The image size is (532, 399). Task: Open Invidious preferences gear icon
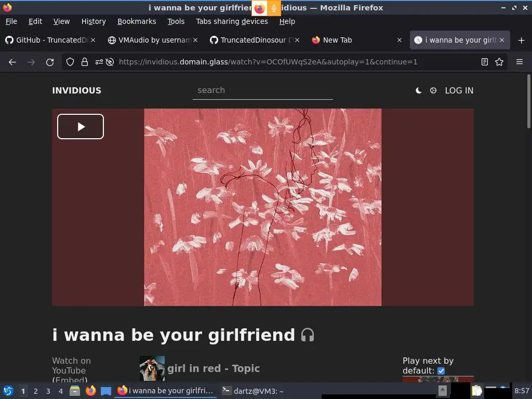pos(433,90)
